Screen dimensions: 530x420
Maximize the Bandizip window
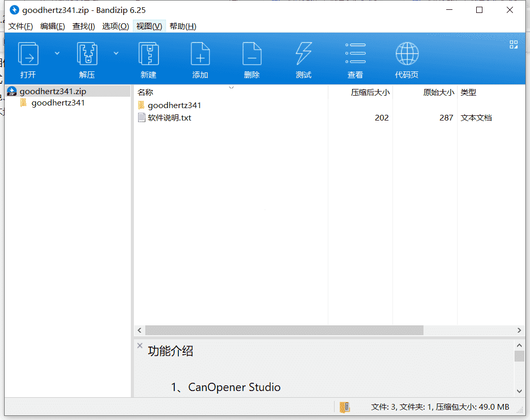click(x=479, y=10)
